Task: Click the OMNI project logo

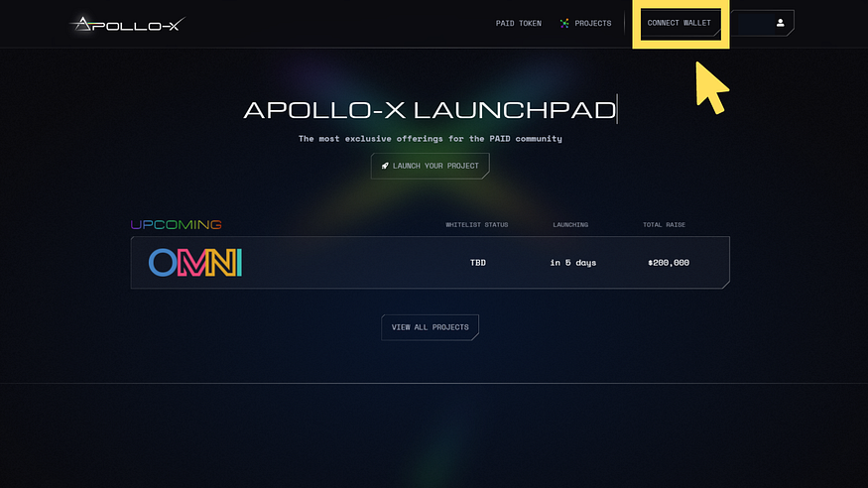Action: pos(195,262)
